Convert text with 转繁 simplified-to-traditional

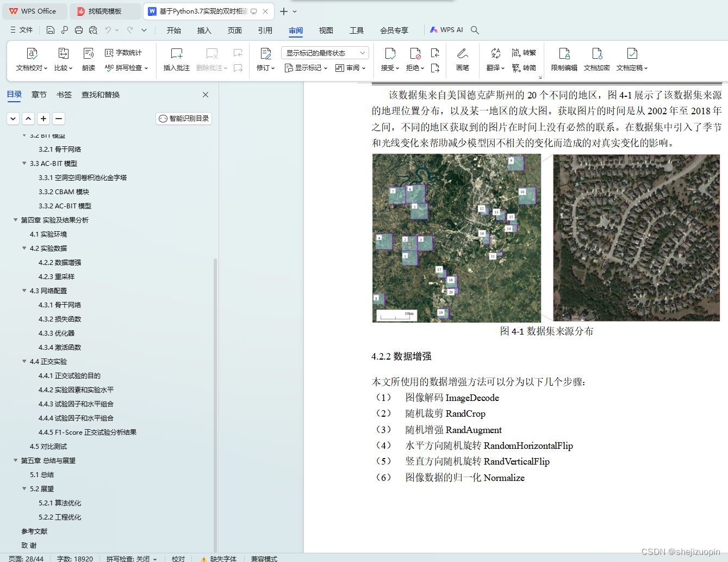click(x=524, y=52)
